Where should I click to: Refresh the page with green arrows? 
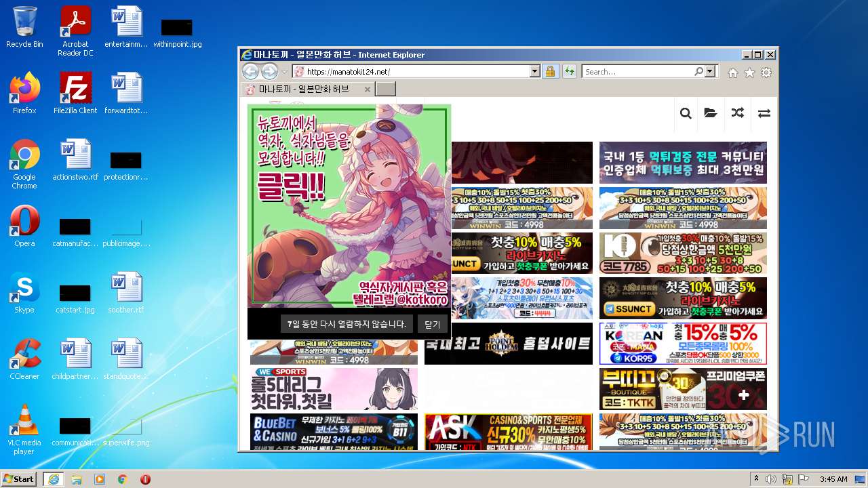pyautogui.click(x=569, y=71)
